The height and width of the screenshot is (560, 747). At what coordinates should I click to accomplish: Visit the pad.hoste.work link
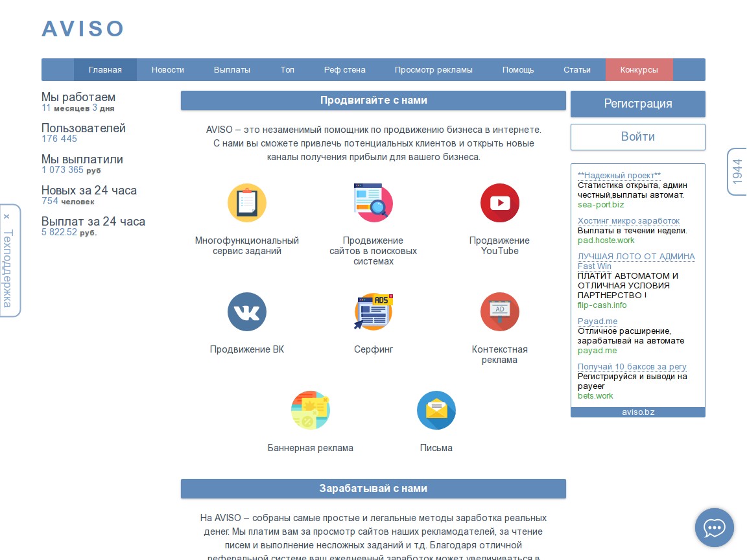tap(606, 240)
